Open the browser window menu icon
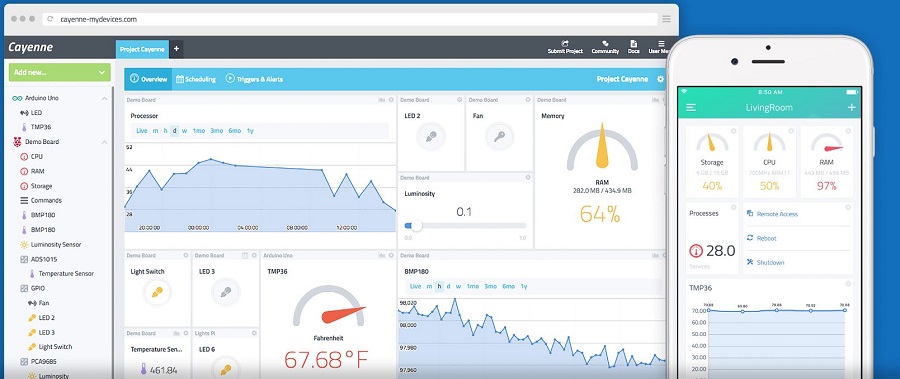The width and height of the screenshot is (900, 379). pyautogui.click(x=666, y=19)
